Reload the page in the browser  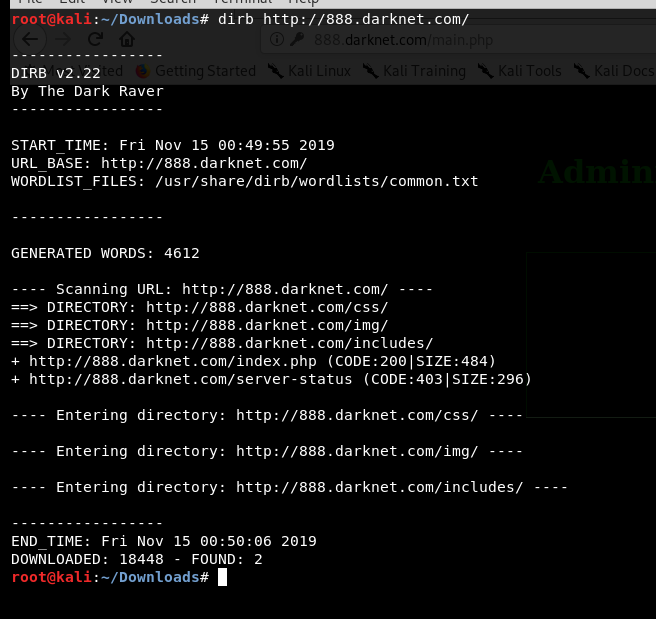(95, 39)
